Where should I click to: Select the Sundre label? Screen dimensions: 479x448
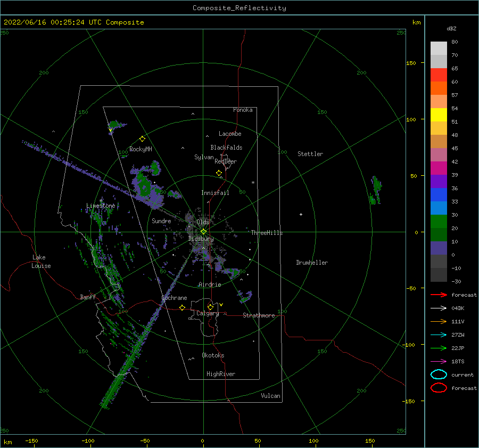[x=161, y=221]
